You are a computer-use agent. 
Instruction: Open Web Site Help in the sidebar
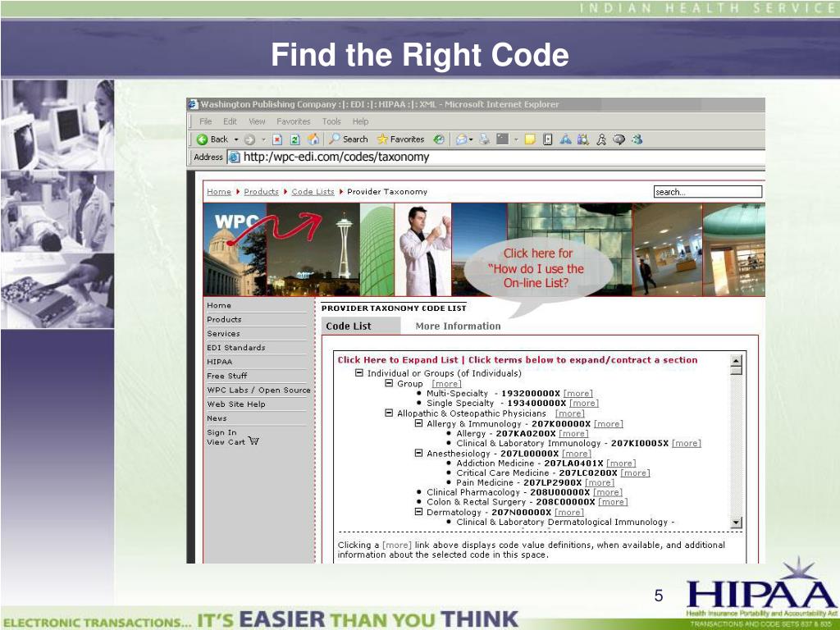point(236,404)
